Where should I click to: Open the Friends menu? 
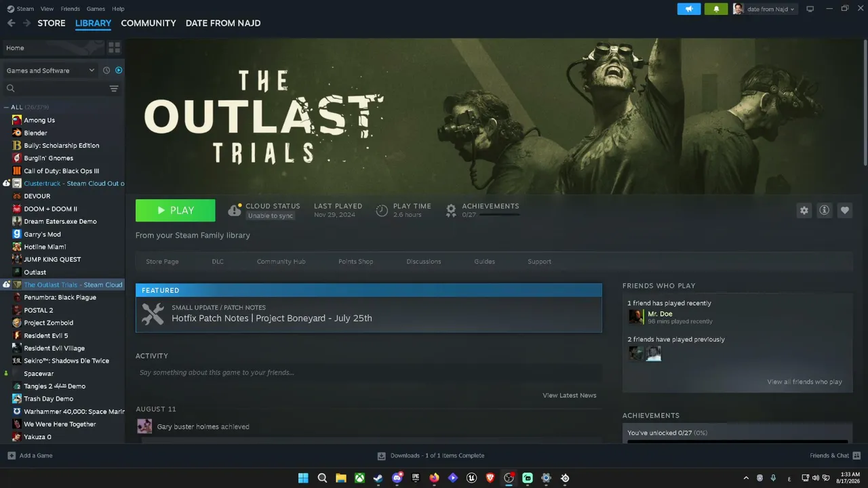[70, 9]
